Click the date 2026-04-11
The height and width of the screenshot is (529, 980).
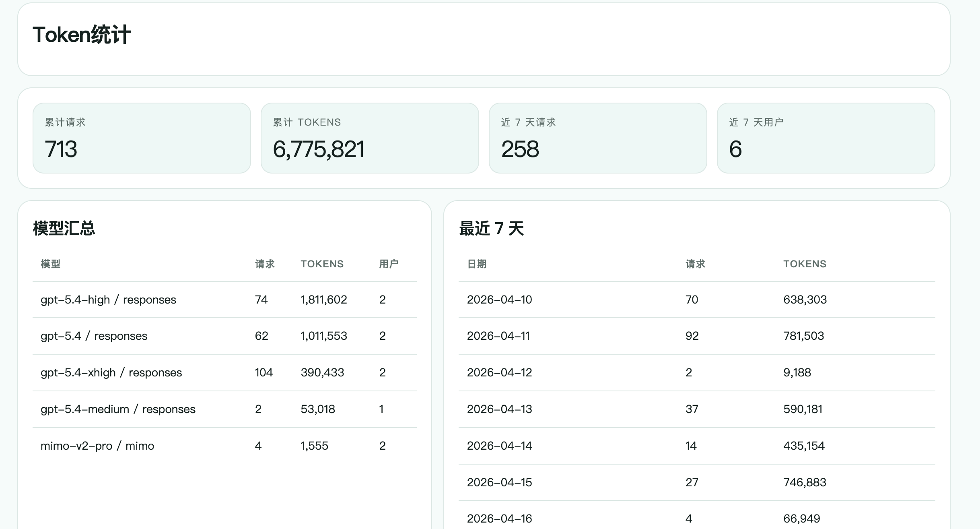tap(498, 336)
